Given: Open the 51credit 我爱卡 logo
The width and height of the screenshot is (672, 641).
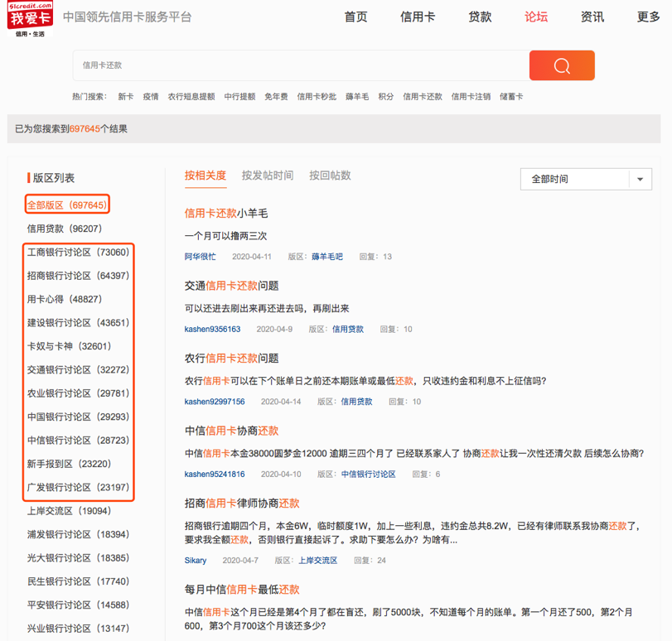Looking at the screenshot, I should pos(30,19).
